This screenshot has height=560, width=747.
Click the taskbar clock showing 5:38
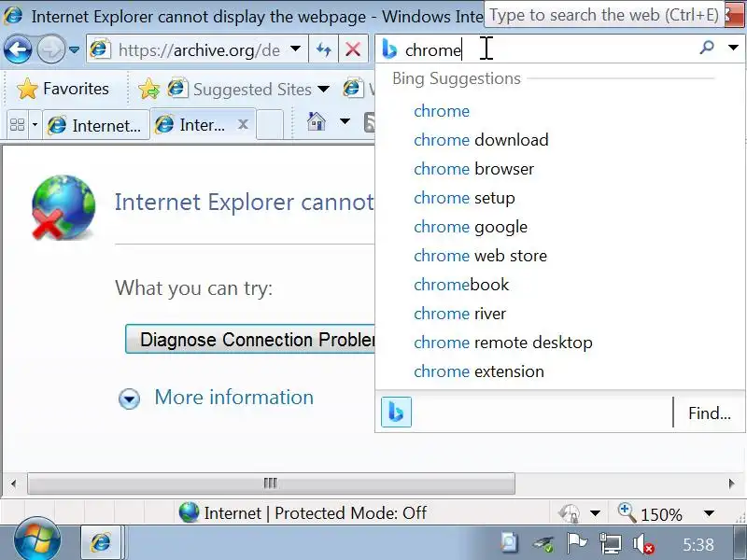tap(698, 544)
